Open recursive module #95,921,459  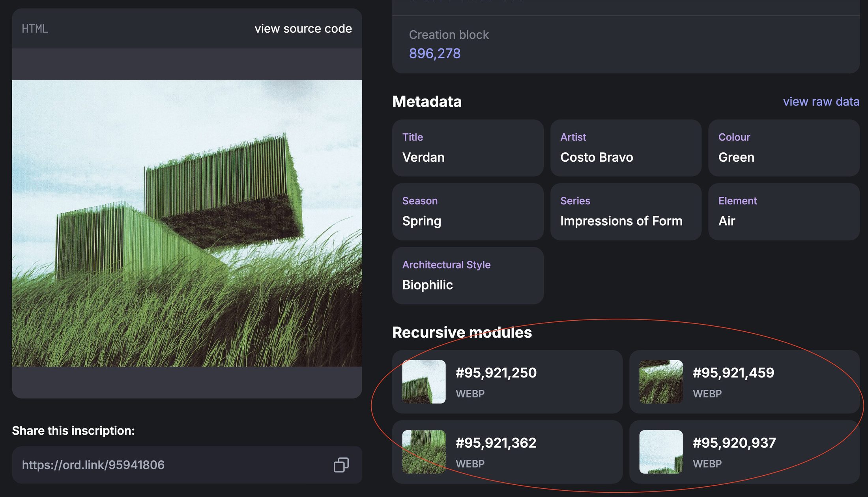pos(745,382)
